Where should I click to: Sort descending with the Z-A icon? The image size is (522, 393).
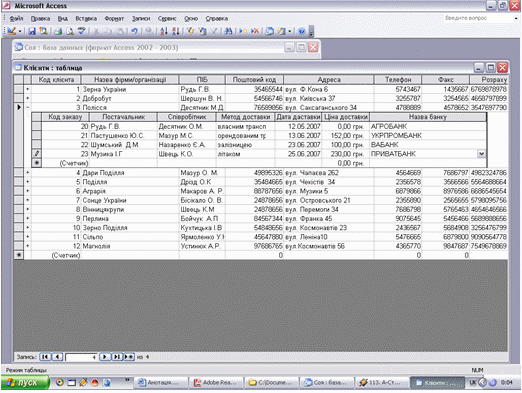point(175,31)
